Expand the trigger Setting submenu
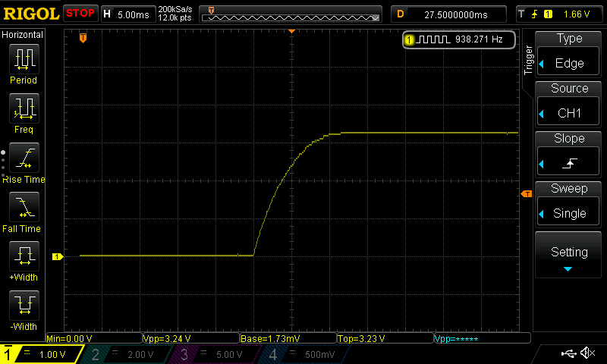The width and height of the screenshot is (607, 364). 569,256
